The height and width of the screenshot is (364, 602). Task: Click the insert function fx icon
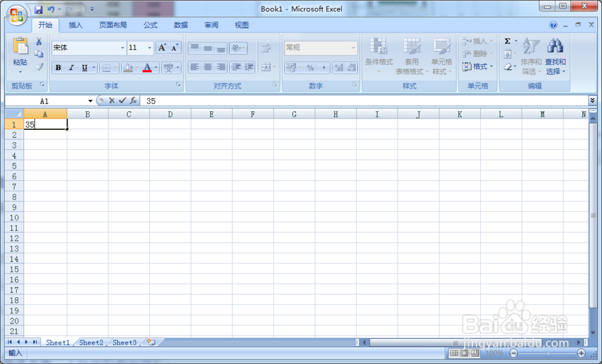point(133,100)
